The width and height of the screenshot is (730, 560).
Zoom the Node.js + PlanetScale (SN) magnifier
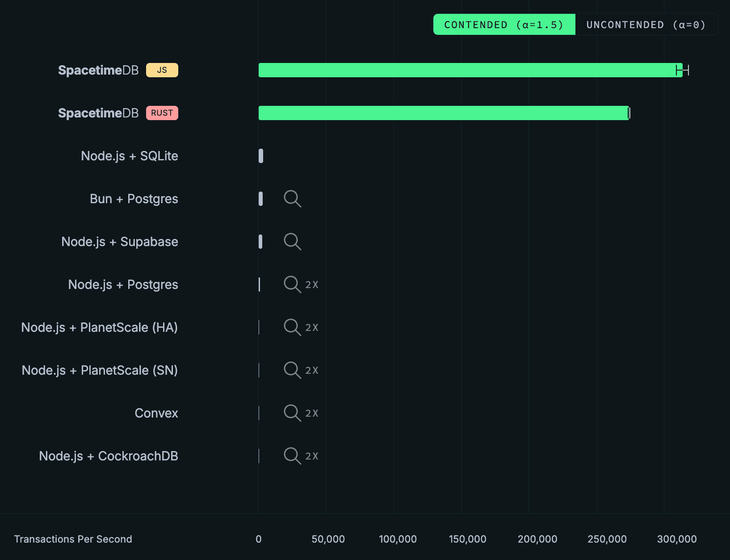click(293, 370)
